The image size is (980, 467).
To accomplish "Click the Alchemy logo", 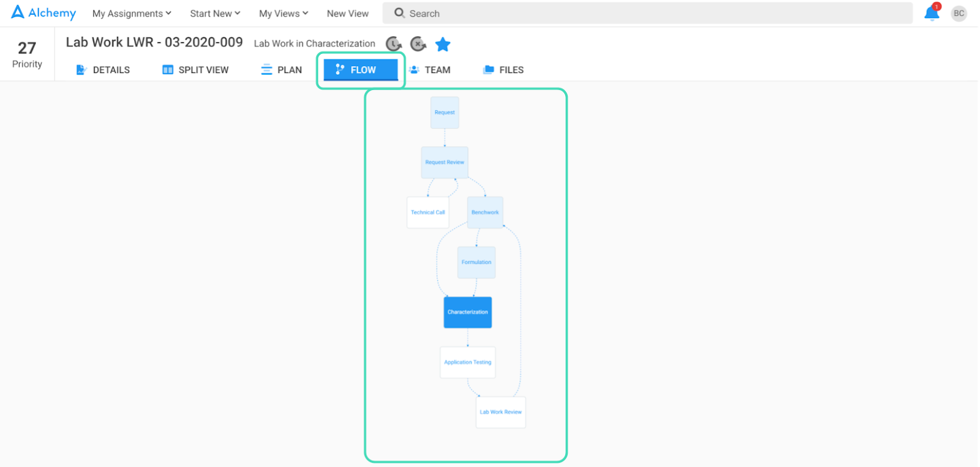I will (43, 13).
